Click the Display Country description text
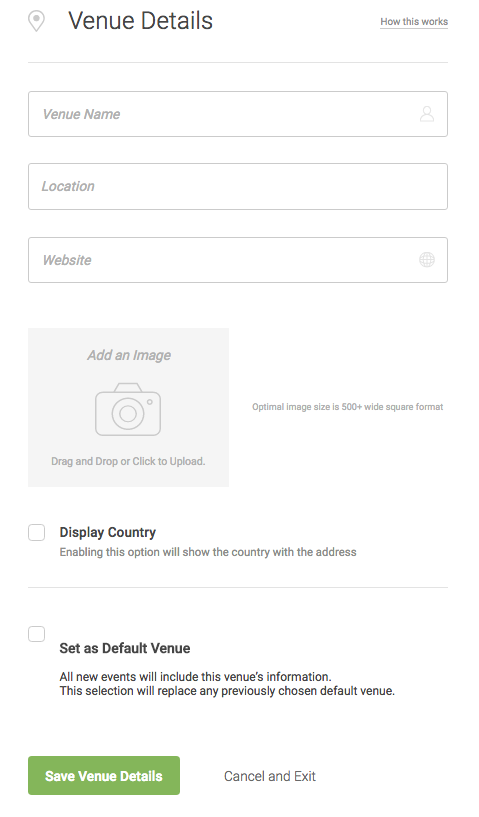The height and width of the screenshot is (817, 479). 208,552
